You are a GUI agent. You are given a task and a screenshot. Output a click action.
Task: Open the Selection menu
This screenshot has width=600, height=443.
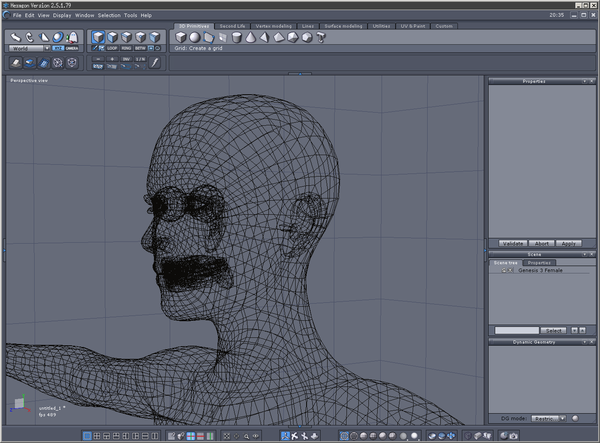coord(108,16)
